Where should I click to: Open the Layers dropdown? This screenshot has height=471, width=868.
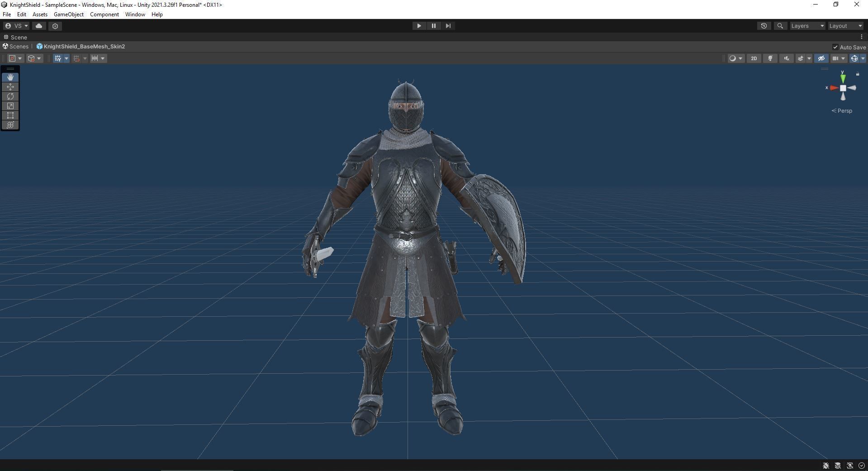click(808, 26)
